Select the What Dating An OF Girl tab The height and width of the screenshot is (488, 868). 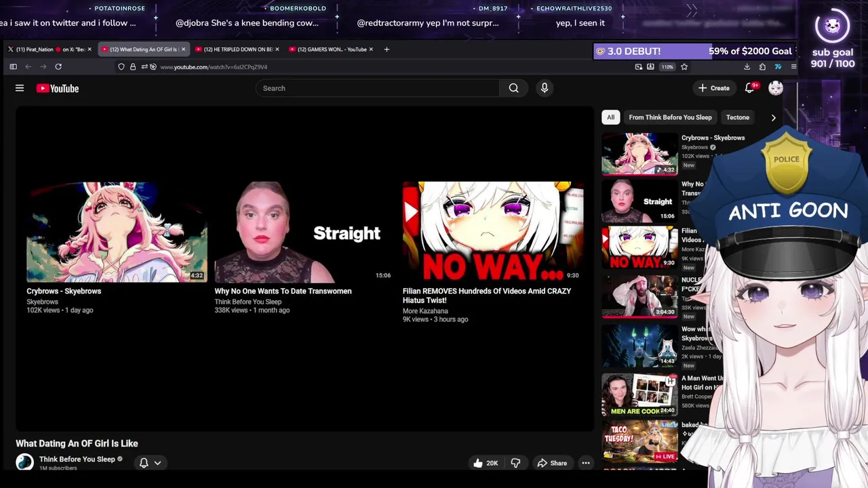[x=143, y=49]
